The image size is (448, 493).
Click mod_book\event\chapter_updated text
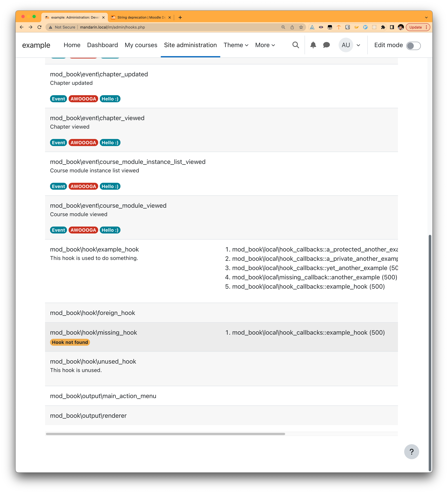click(99, 74)
